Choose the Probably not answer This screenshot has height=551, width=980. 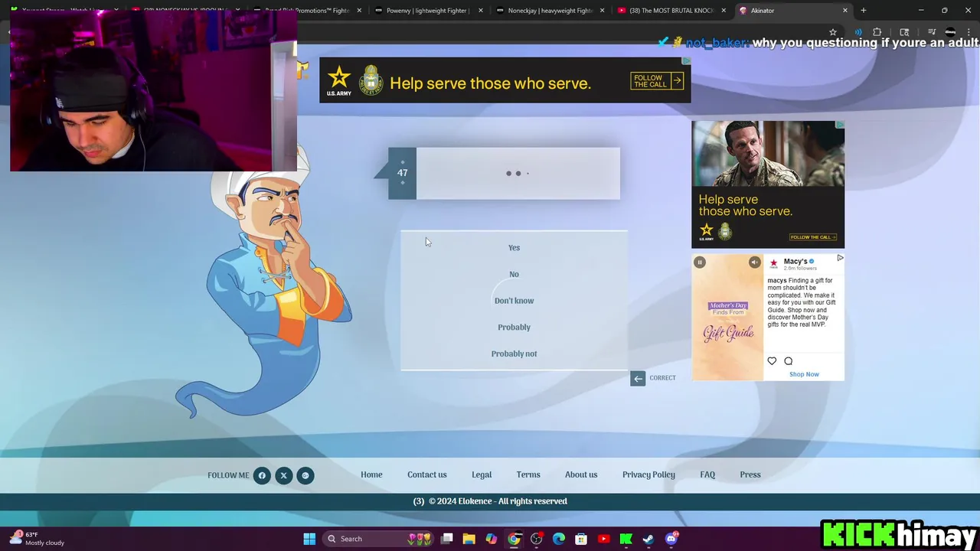click(x=514, y=354)
